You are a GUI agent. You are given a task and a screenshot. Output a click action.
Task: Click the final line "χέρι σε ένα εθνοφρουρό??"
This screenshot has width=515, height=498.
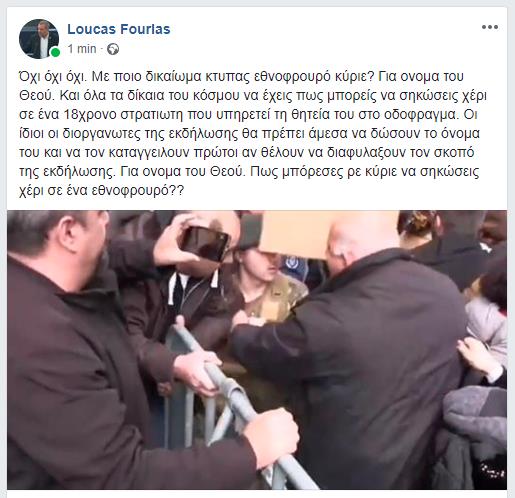coord(101,191)
